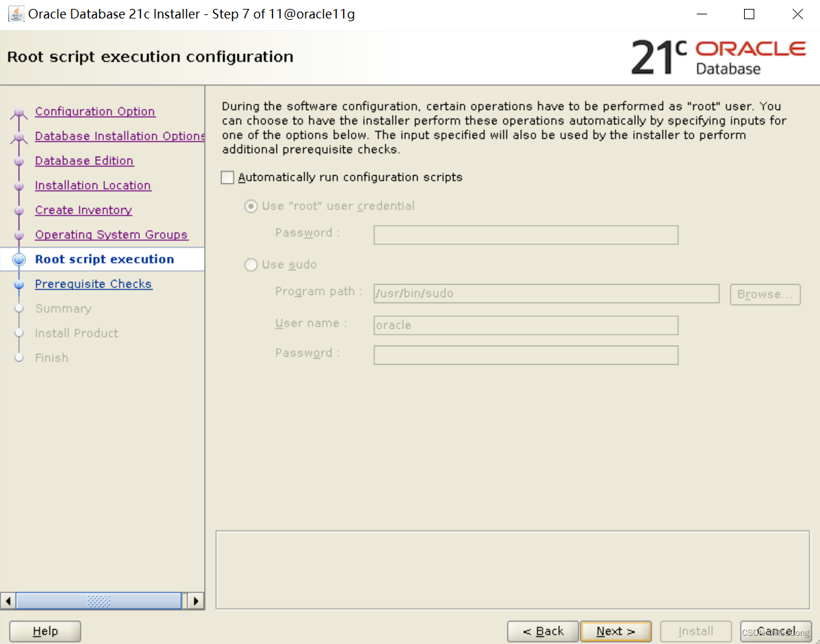This screenshot has height=644, width=820.
Task: Click the Prerequisite Checks step bullet icon
Action: [19, 285]
